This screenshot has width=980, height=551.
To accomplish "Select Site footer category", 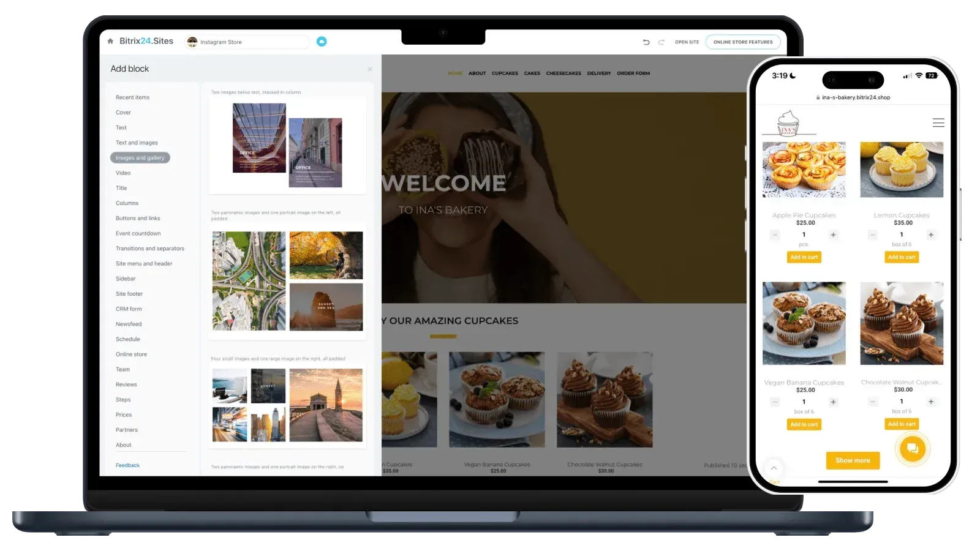I will click(x=129, y=294).
